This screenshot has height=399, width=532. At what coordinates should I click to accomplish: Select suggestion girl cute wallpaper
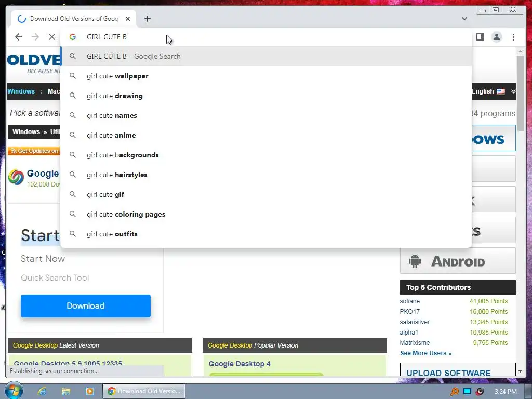pyautogui.click(x=266, y=76)
